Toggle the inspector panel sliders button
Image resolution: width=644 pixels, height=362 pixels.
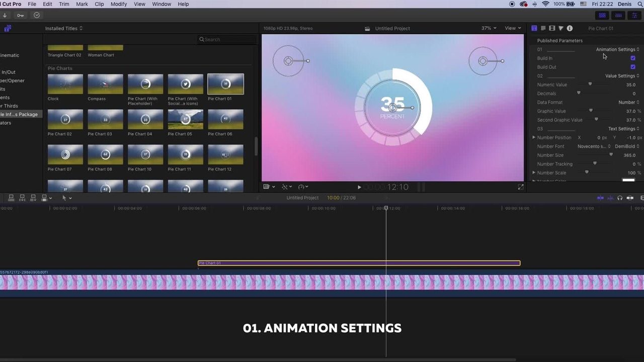pyautogui.click(x=634, y=16)
